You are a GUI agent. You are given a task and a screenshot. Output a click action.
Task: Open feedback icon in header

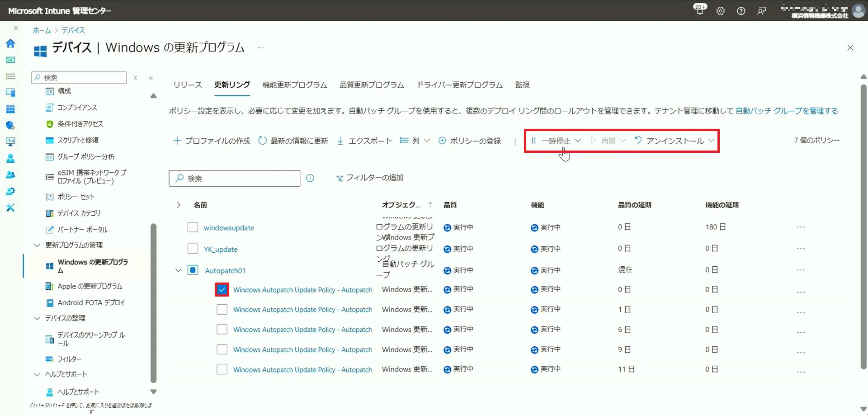(762, 11)
